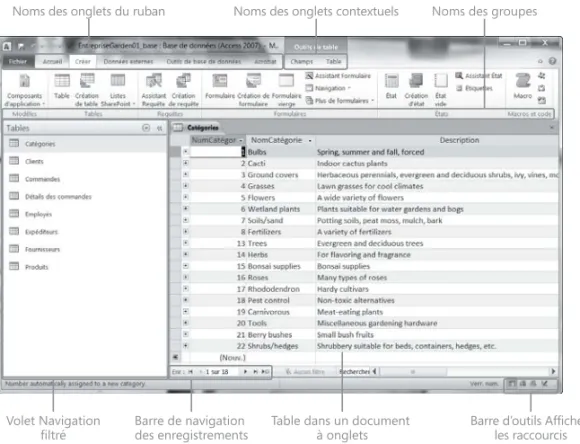Click the Bonsai supplies category name cell
Screen dimensions: 580x444
pos(281,266)
